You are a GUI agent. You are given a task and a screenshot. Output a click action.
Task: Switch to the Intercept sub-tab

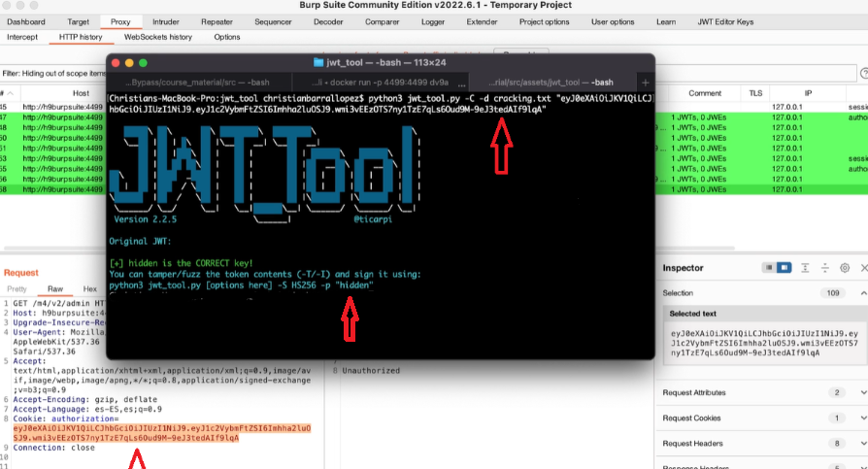(22, 37)
